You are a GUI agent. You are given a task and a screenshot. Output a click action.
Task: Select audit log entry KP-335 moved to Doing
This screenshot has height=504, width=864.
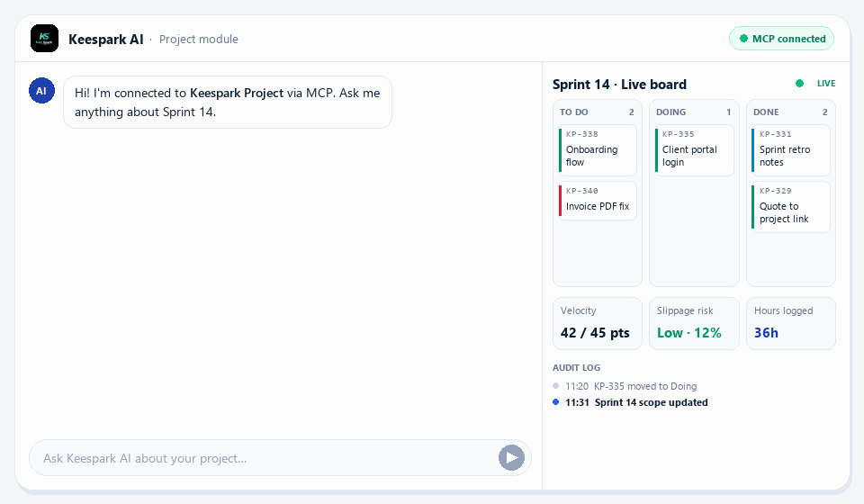coord(625,386)
